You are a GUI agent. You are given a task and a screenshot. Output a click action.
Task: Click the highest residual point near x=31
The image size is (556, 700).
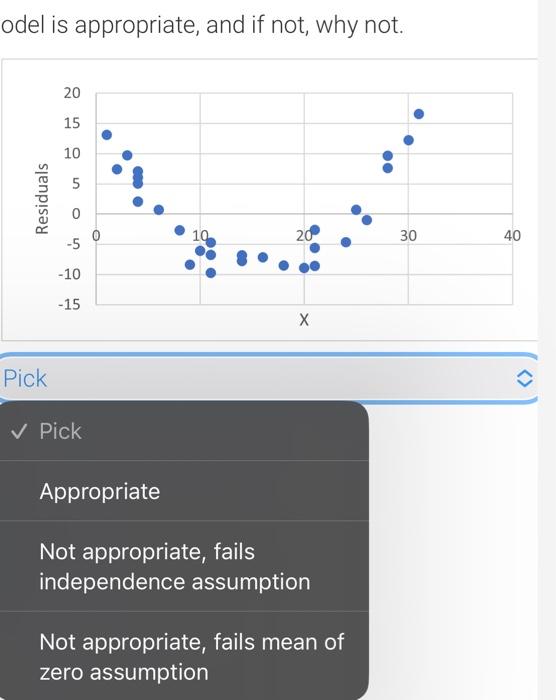click(x=418, y=114)
